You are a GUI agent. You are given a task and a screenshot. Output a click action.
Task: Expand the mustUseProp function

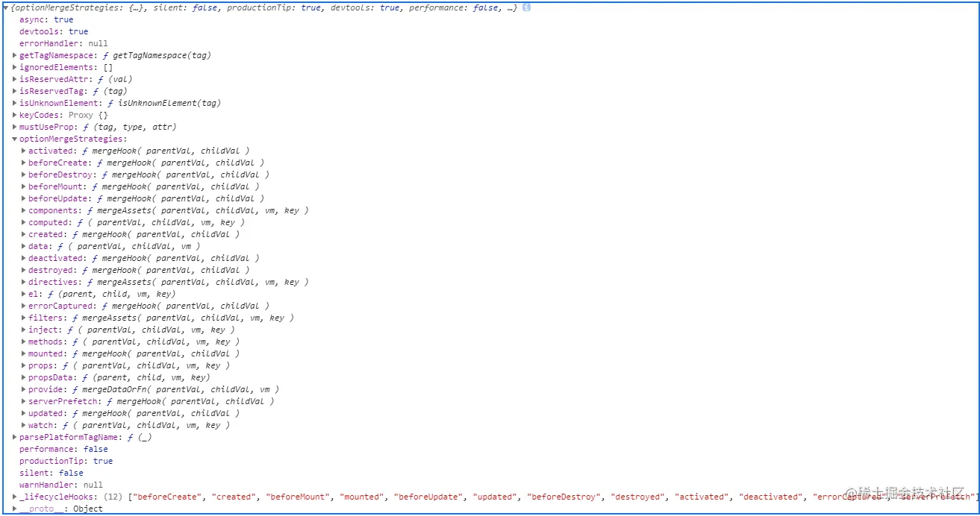tap(14, 127)
